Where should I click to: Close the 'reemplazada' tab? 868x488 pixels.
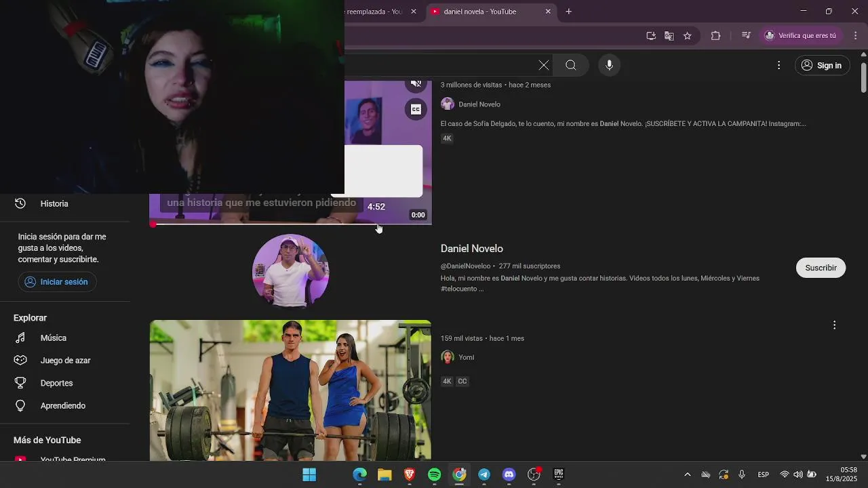pyautogui.click(x=414, y=12)
